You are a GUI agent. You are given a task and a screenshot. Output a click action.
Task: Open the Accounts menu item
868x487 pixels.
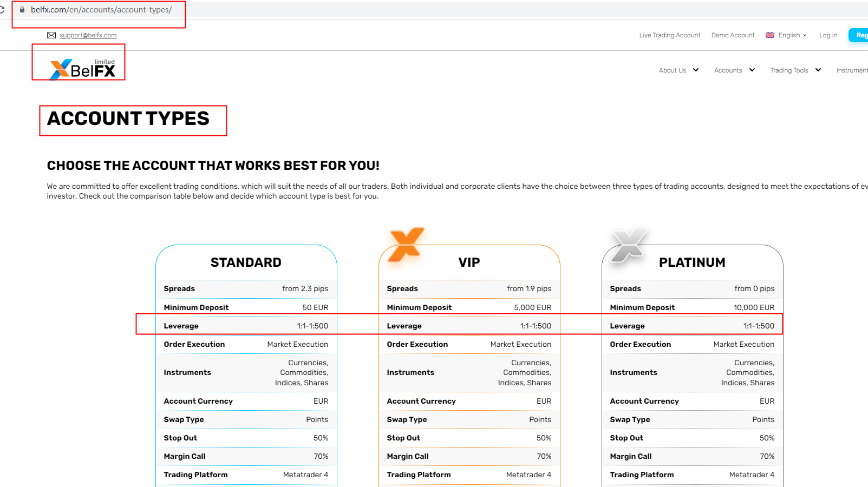coord(728,70)
